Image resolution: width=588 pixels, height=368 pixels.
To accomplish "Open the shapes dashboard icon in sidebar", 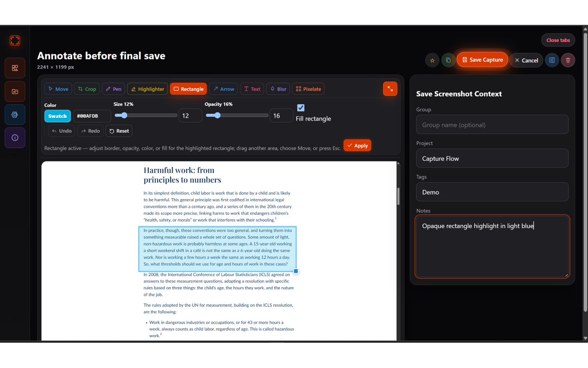I will 15,68.
